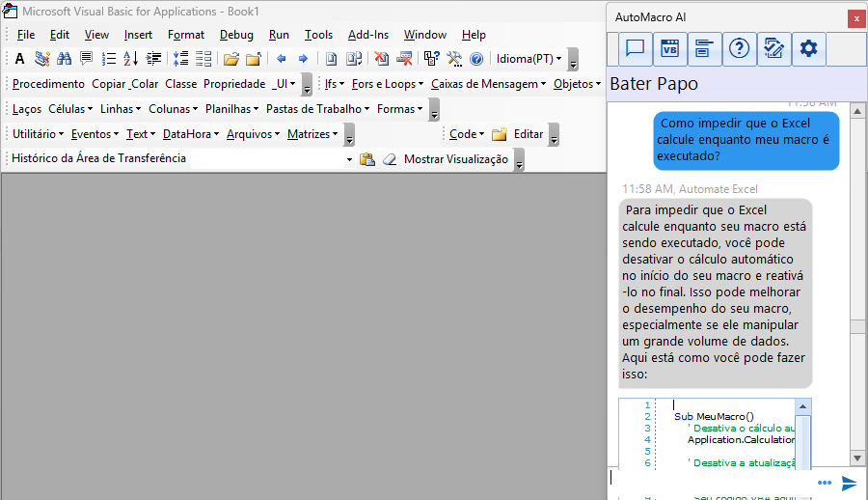Image resolution: width=868 pixels, height=500 pixels.
Task: Click the checklist edit icon in AutoMacro
Action: pos(773,48)
